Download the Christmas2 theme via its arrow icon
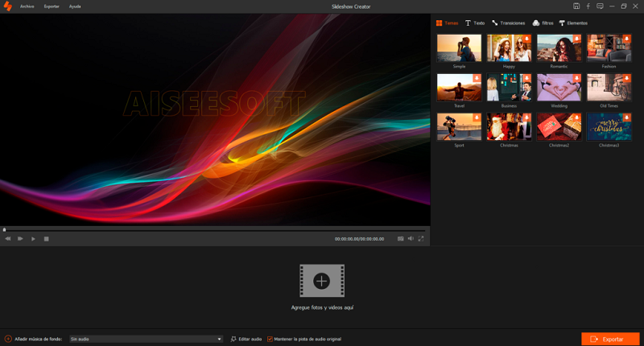644x346 pixels. click(x=576, y=117)
